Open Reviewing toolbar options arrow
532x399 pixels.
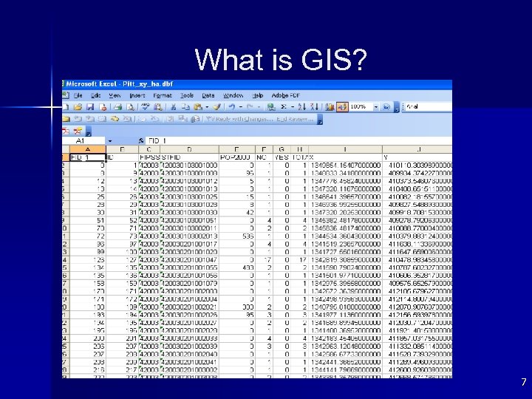click(x=320, y=120)
